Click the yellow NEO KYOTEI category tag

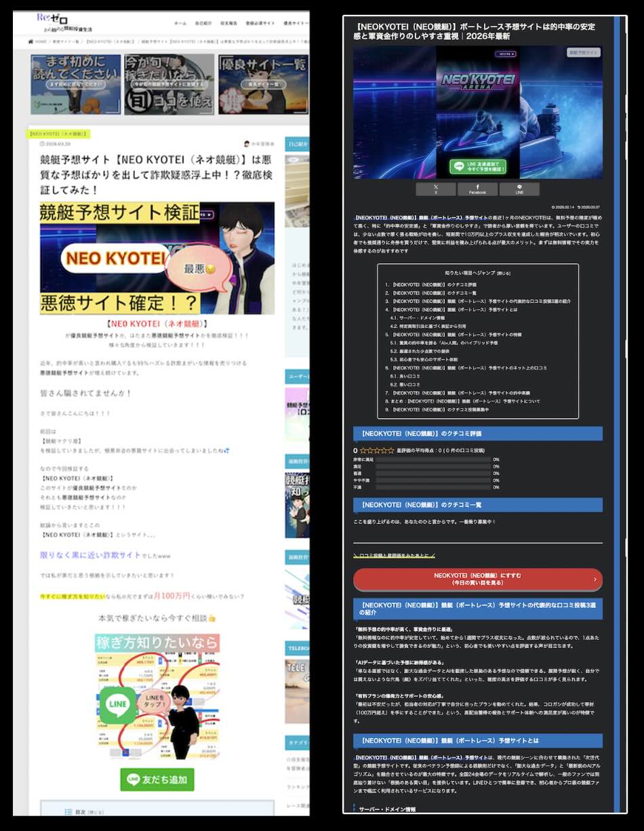tap(58, 134)
